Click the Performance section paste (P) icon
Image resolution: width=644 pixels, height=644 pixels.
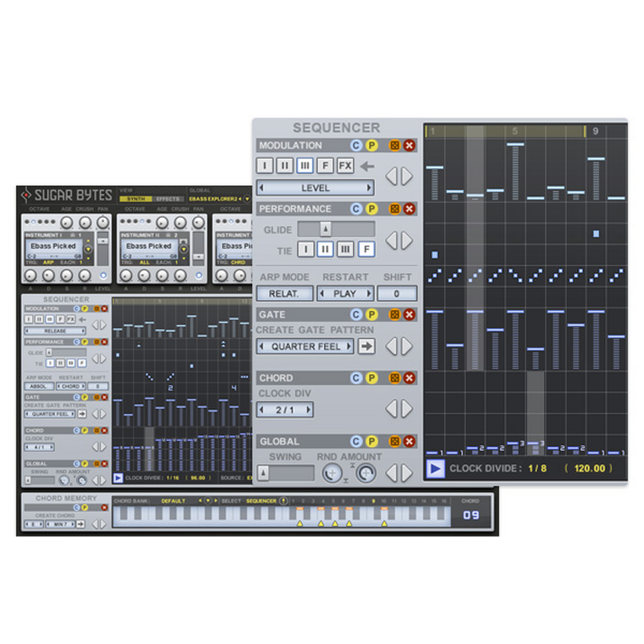[371, 209]
